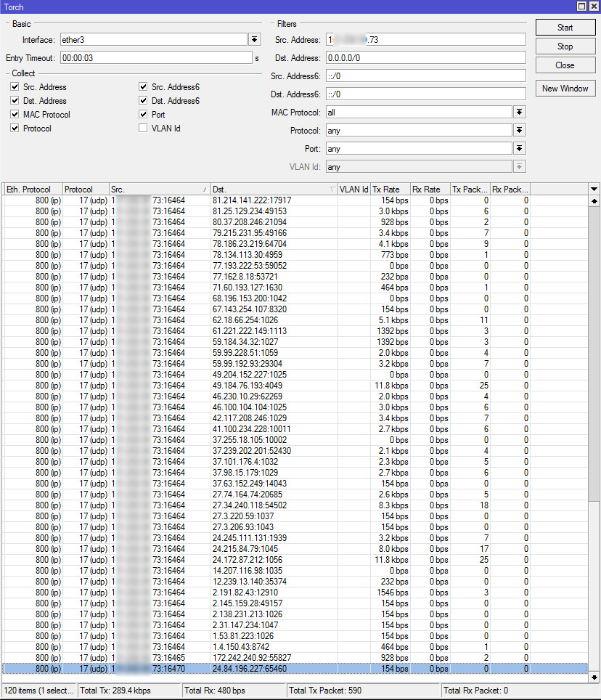Click the table scroll up arrow
The width and height of the screenshot is (601, 700).
pyautogui.click(x=594, y=201)
